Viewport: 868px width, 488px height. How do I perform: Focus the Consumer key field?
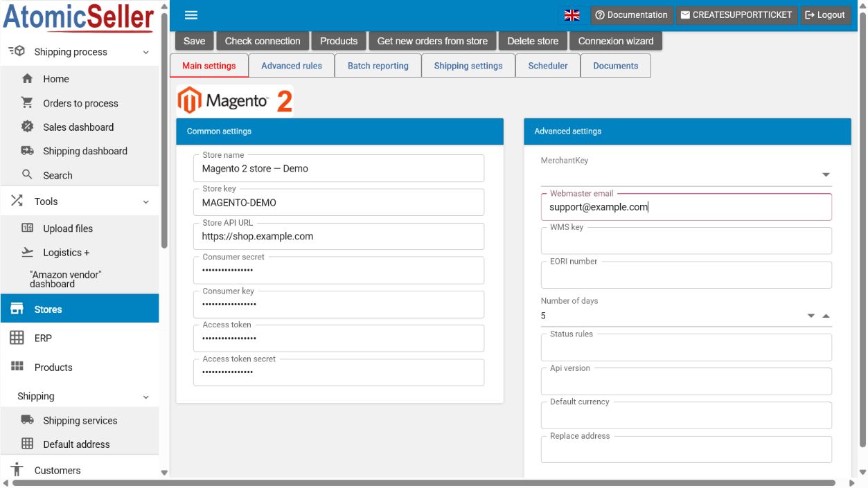[x=339, y=305]
